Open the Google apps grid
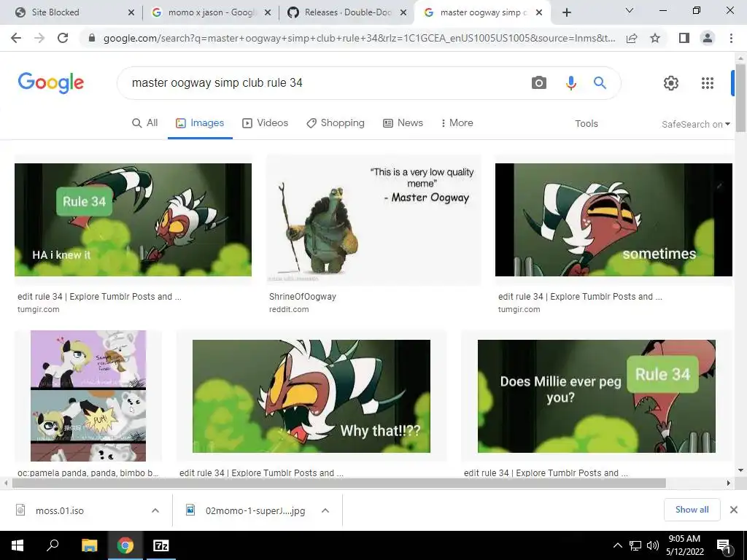 (708, 83)
